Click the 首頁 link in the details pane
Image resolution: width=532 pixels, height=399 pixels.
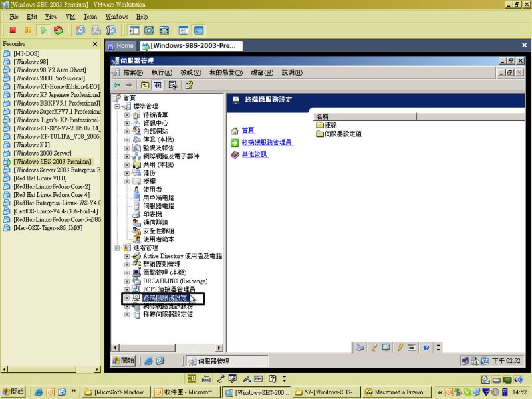pos(248,130)
